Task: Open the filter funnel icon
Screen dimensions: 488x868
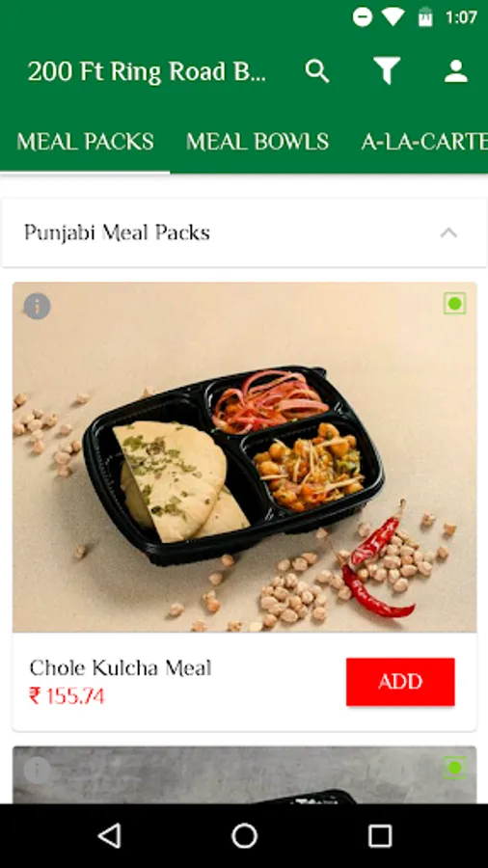Action: [387, 71]
